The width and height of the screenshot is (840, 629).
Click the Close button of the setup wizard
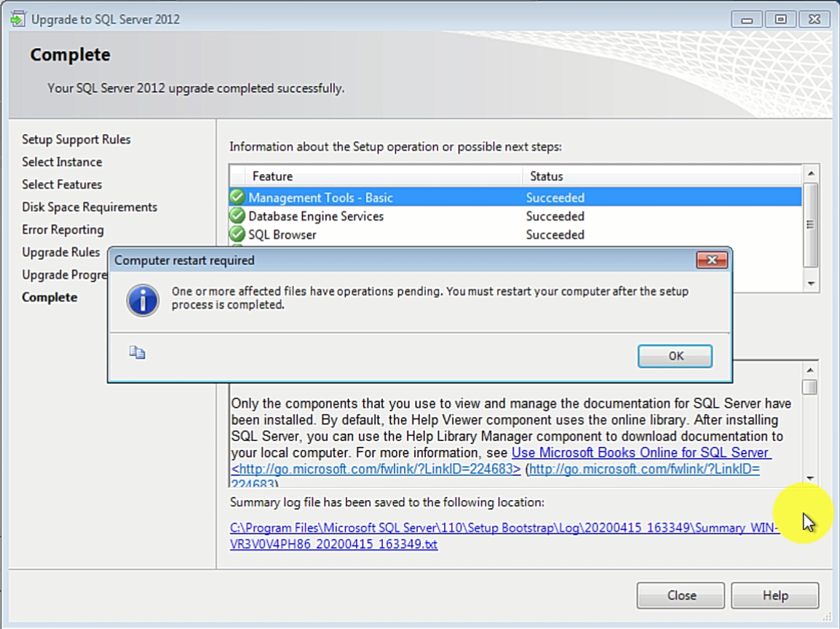point(681,596)
